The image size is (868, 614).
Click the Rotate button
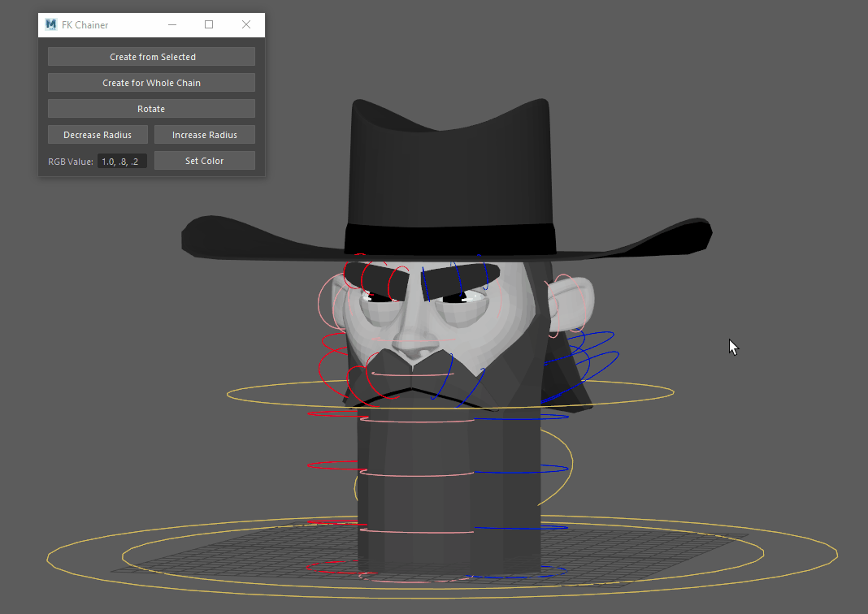(151, 108)
